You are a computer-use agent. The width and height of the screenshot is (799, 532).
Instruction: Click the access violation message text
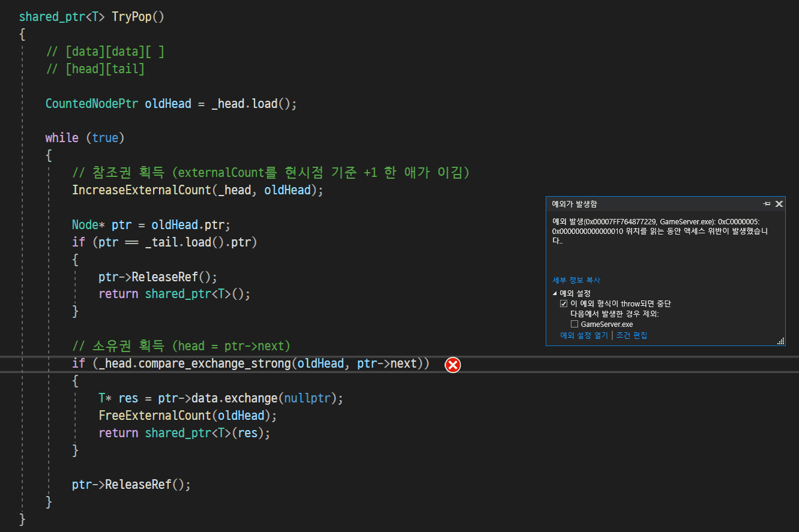point(659,231)
